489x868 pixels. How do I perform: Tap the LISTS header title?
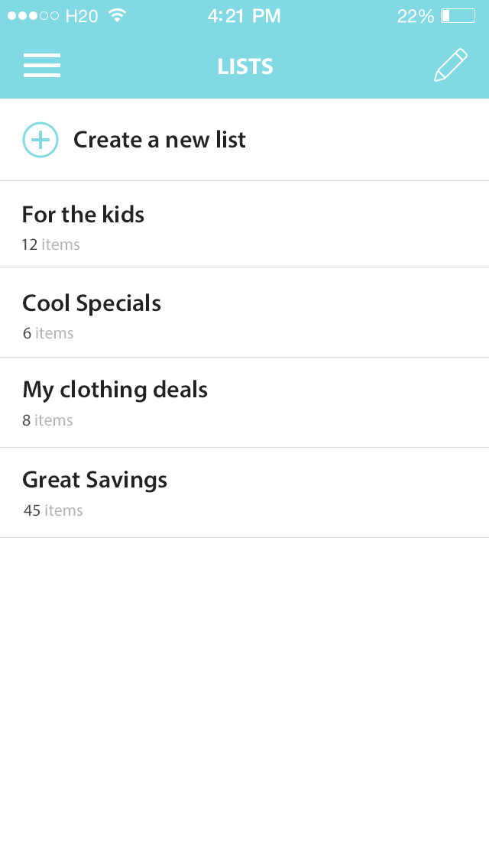(x=245, y=66)
